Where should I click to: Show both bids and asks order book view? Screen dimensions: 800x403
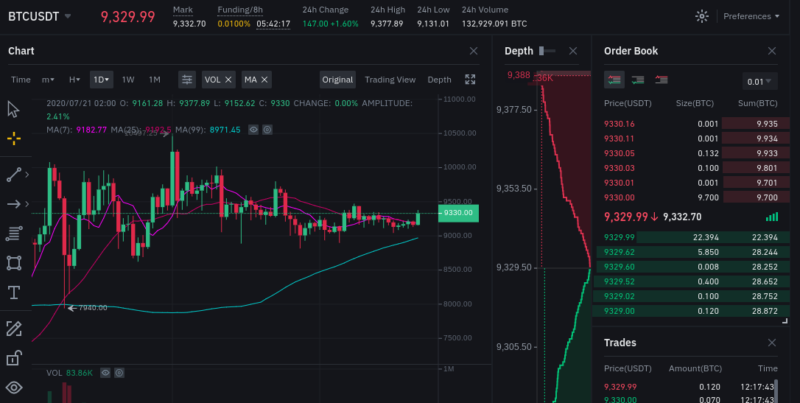tap(614, 80)
